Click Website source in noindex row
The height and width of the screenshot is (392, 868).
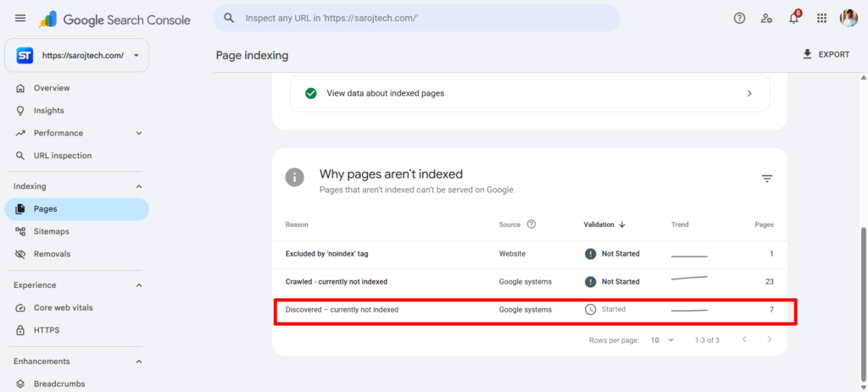tap(512, 254)
